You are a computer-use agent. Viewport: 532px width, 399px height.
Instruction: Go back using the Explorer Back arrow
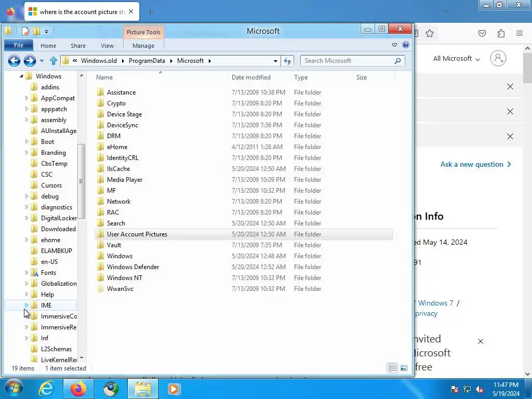14,61
